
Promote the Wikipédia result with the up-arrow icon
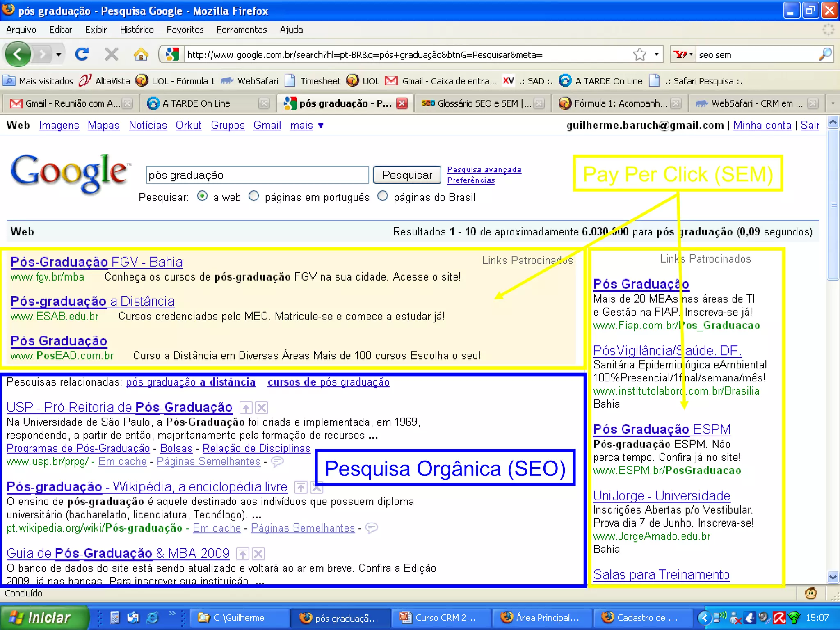[x=301, y=487]
